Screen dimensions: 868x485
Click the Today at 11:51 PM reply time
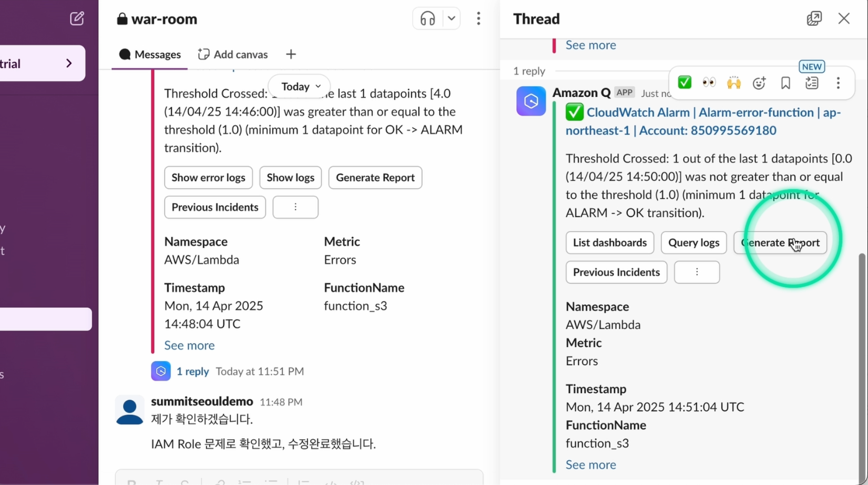260,371
